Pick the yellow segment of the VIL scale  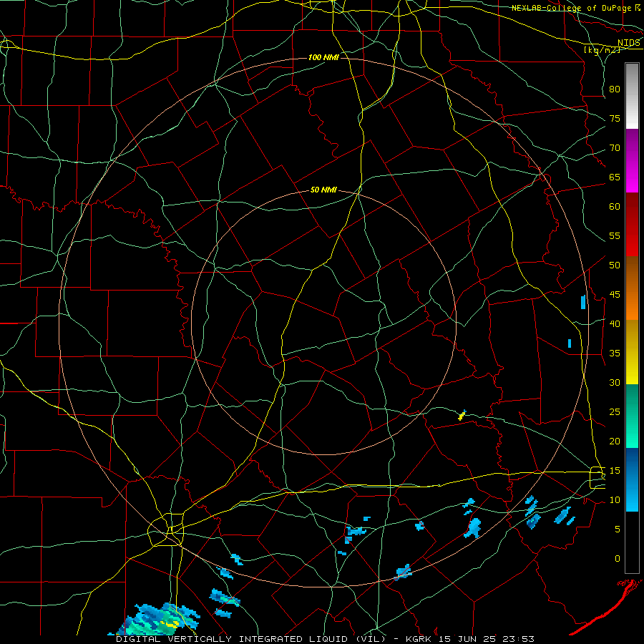click(x=632, y=352)
